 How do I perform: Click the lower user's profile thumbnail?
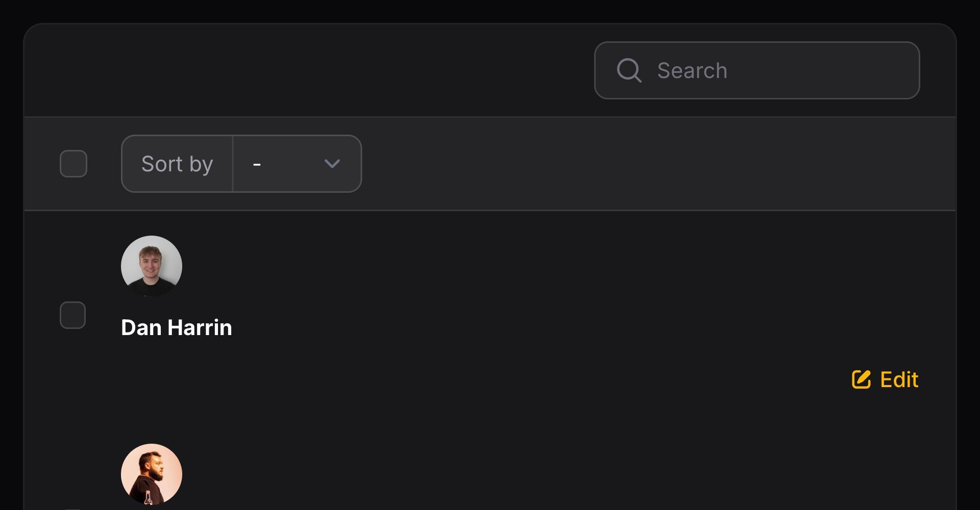pos(151,474)
